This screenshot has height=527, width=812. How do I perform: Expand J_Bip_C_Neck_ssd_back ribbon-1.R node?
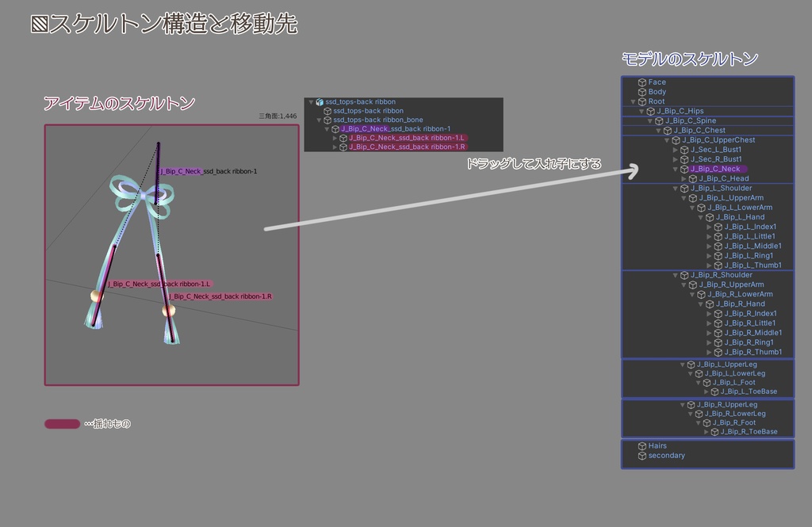[335, 147]
